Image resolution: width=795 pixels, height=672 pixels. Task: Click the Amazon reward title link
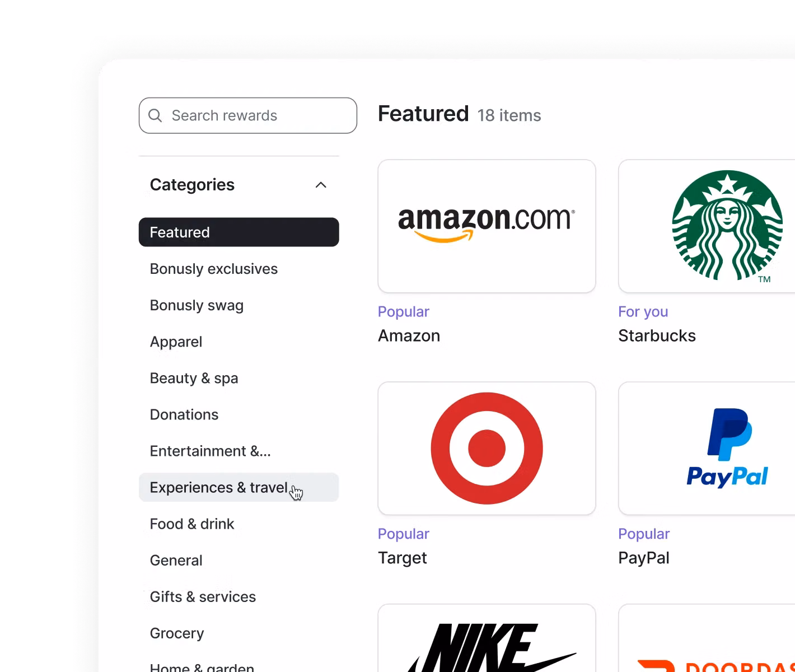click(409, 335)
